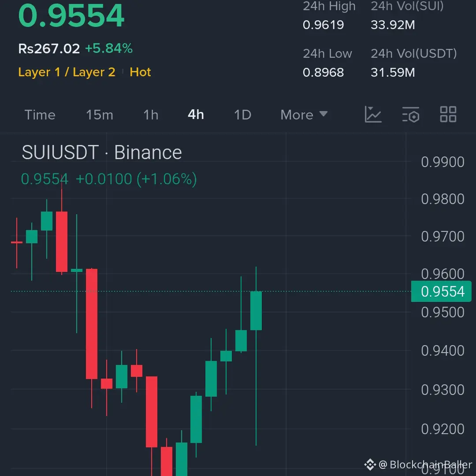
Task: Click the 0.9500 price axis label
Action: point(443,312)
